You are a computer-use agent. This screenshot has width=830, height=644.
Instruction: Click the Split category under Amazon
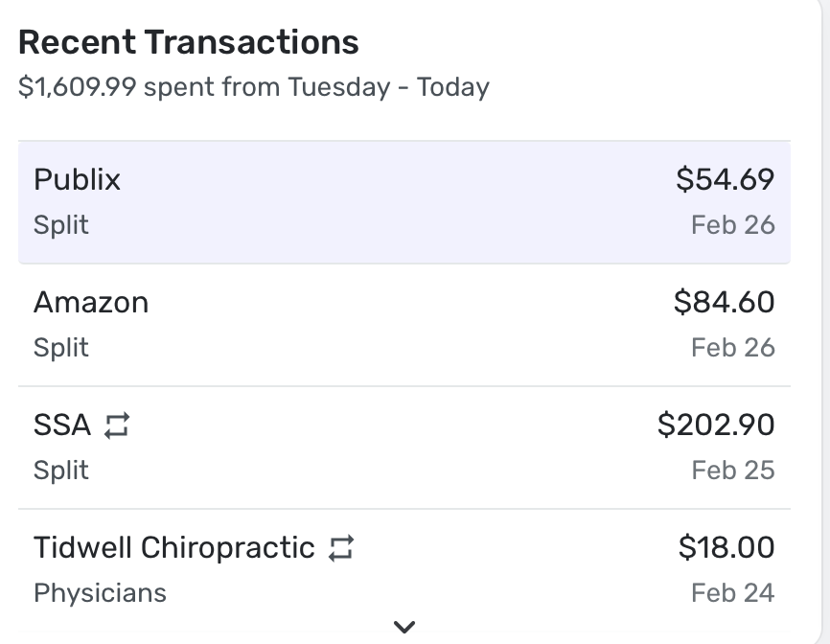tap(60, 348)
